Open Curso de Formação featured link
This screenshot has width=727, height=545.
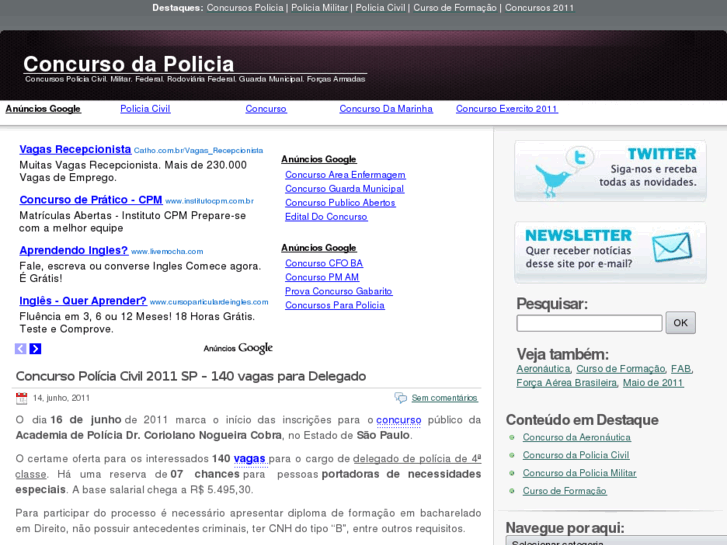(564, 491)
